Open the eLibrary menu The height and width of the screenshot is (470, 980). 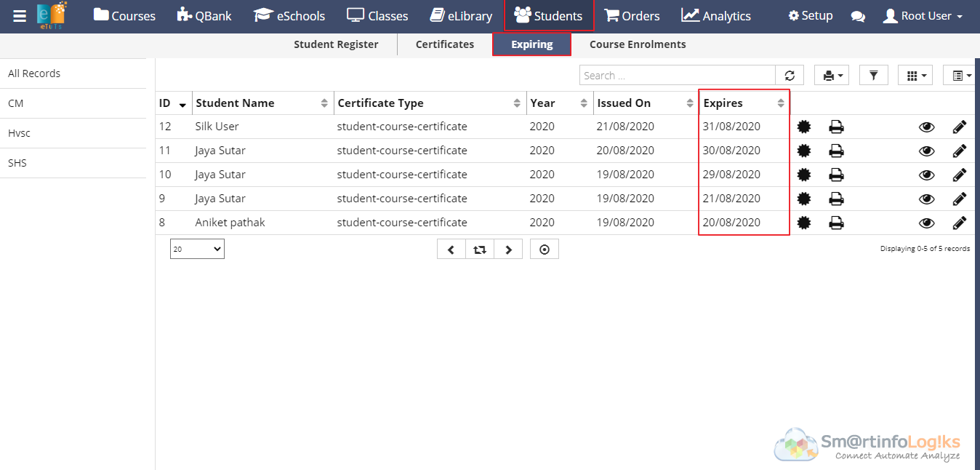pos(461,16)
